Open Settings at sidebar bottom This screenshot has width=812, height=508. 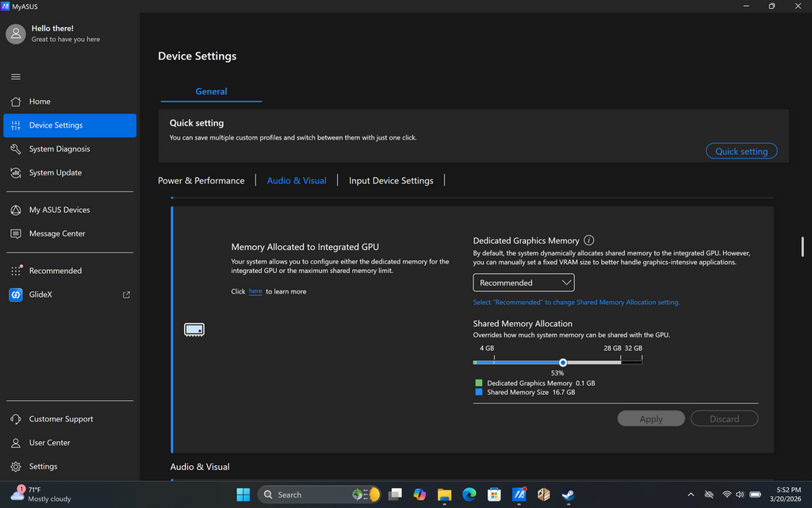(x=43, y=467)
